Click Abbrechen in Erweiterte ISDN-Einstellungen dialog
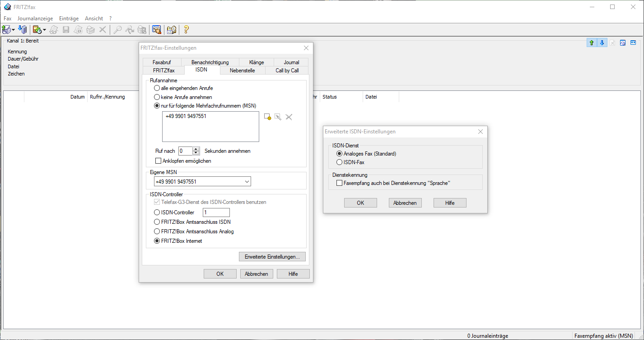Screen dimensions: 644x340 click(x=405, y=203)
